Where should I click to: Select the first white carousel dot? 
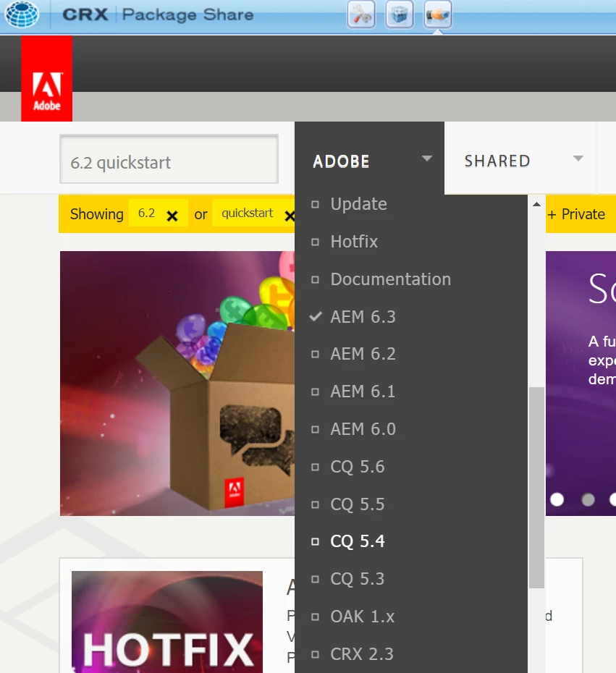557,499
